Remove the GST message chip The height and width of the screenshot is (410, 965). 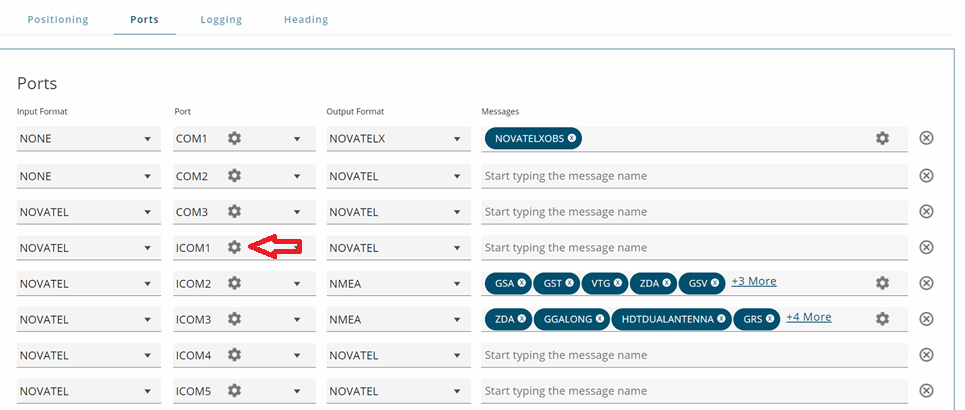(x=569, y=283)
